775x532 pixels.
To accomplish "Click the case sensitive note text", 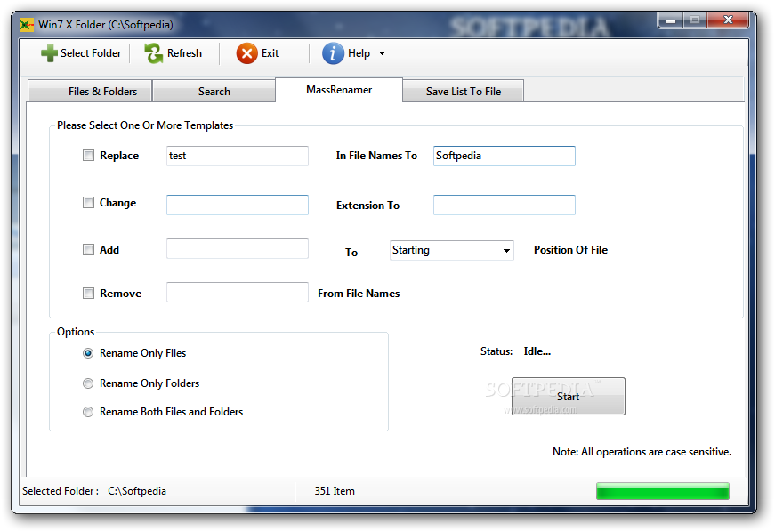I will point(642,452).
